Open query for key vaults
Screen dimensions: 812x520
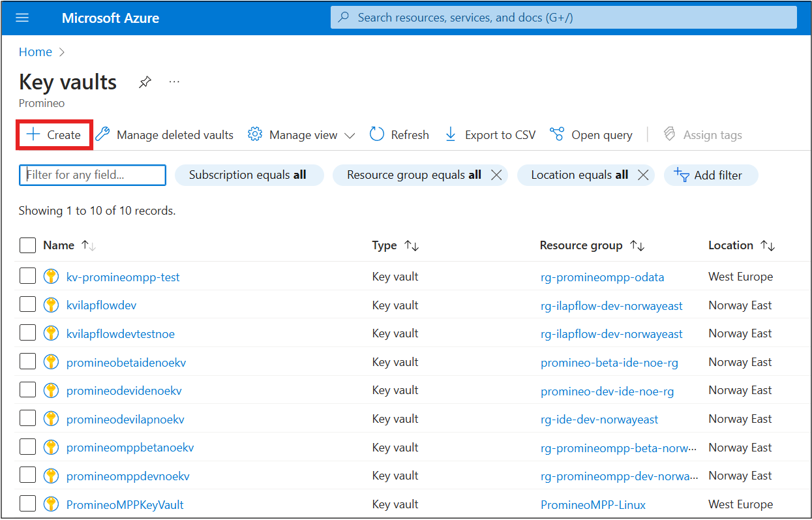tap(591, 135)
